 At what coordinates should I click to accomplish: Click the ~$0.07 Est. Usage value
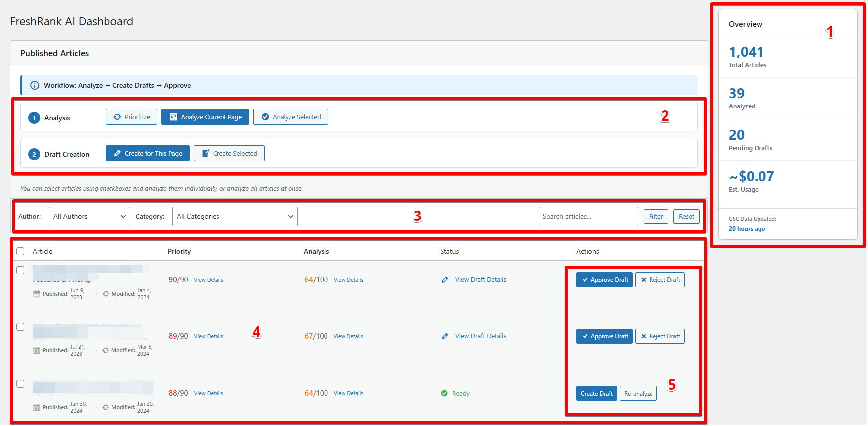(752, 176)
